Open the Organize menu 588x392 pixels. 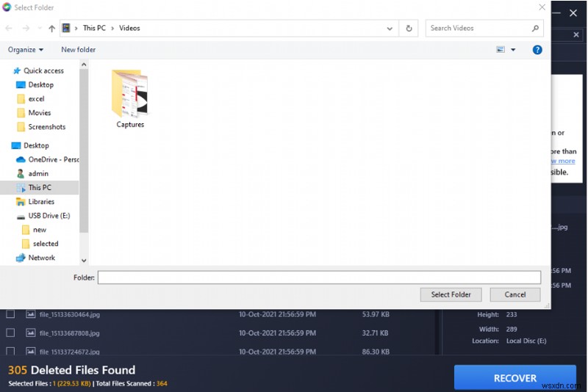[26, 50]
